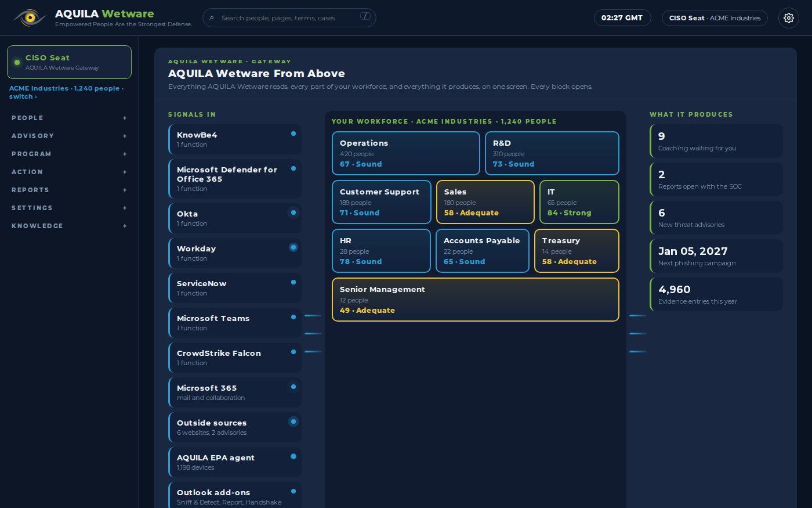Screen dimensions: 812x508
Task: Open the Treasury workforce block
Action: (x=577, y=251)
